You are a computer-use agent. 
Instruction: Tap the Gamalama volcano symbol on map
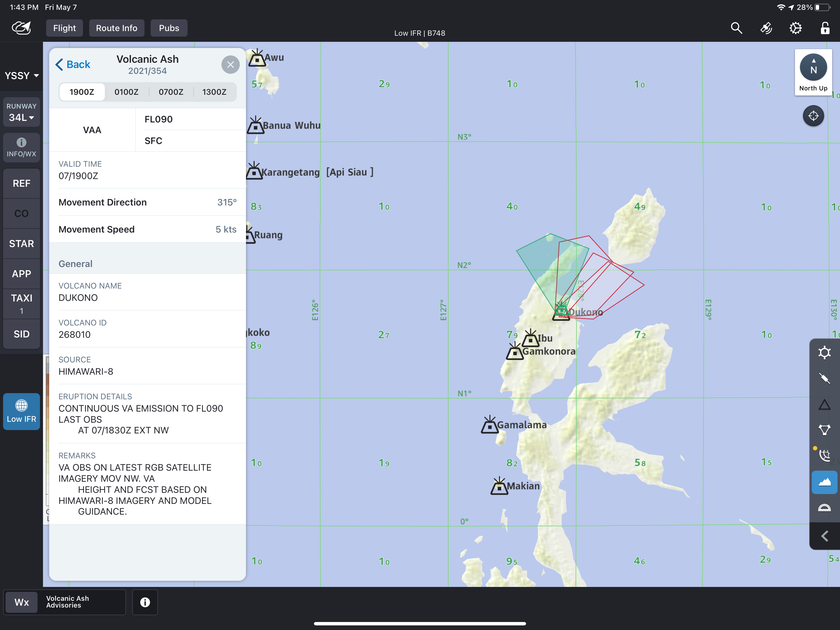(489, 425)
